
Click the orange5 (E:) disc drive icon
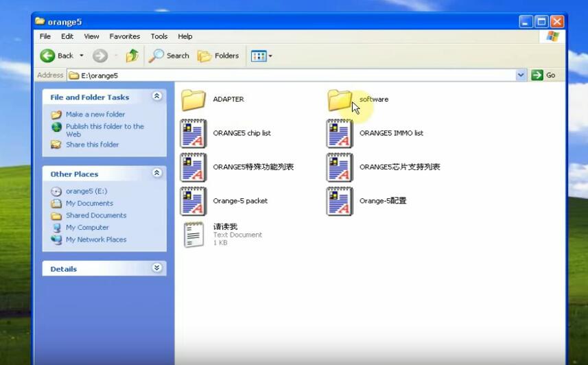click(56, 191)
